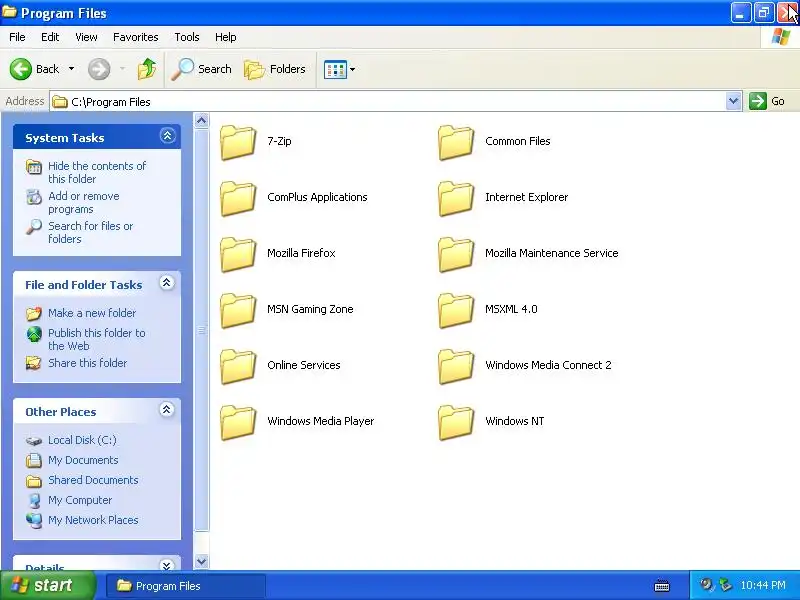Open the Common Files folder icon

coord(456,142)
